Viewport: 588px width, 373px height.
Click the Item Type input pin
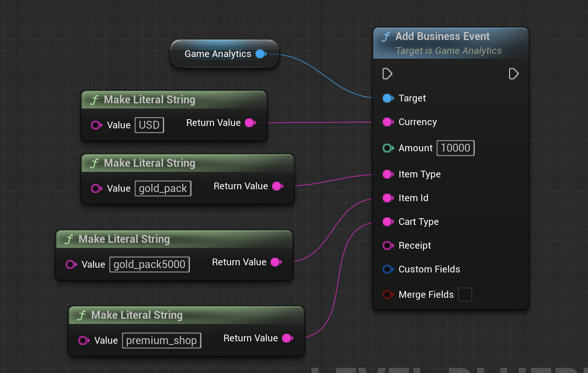[x=388, y=174]
